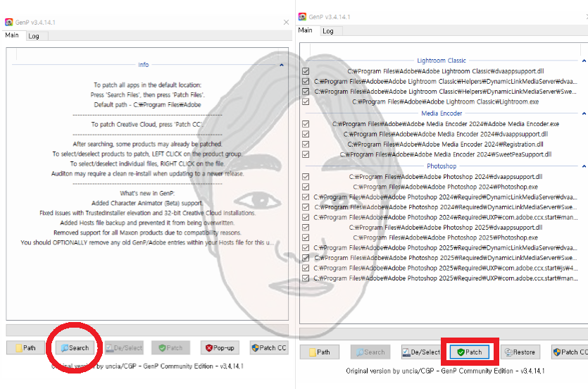Toggle the Photoshop group header
Screen dimensions: 588x389
[442, 166]
